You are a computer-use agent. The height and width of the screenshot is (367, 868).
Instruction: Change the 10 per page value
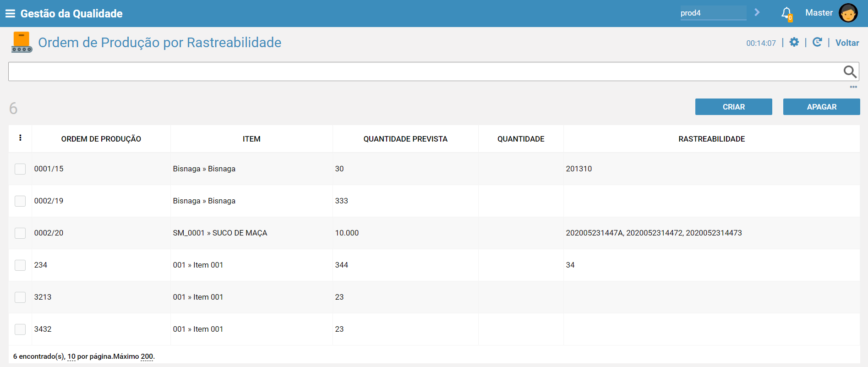[71, 356]
